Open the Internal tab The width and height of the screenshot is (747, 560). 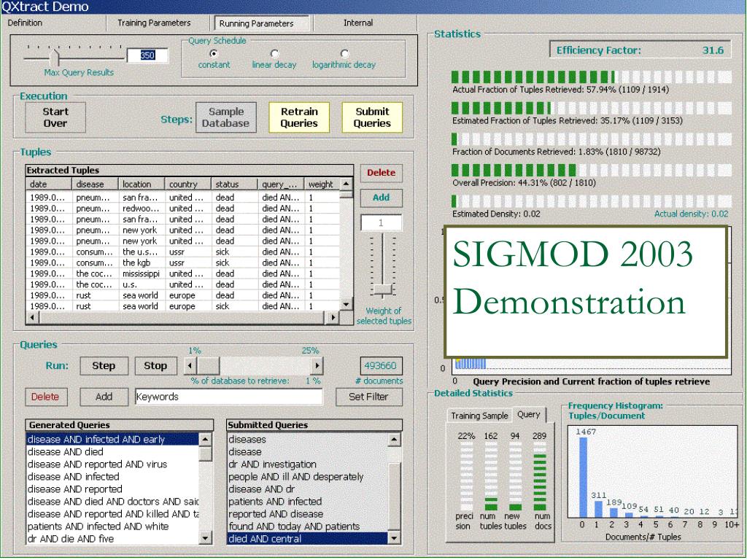(x=358, y=23)
